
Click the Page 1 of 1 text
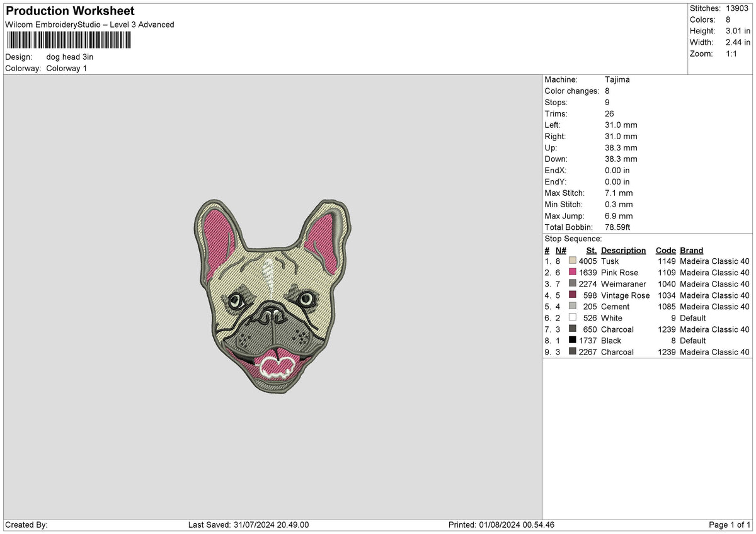pos(728,524)
